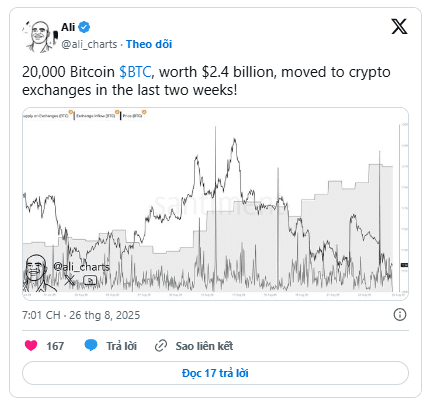Click the video icon in chart watermark
Image resolution: width=426 pixels, height=406 pixels.
[x=90, y=280]
